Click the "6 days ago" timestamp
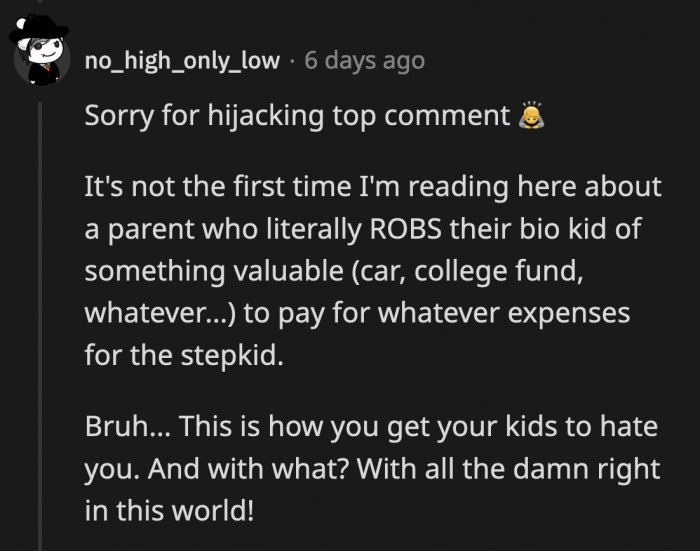This screenshot has width=700, height=551. click(364, 61)
